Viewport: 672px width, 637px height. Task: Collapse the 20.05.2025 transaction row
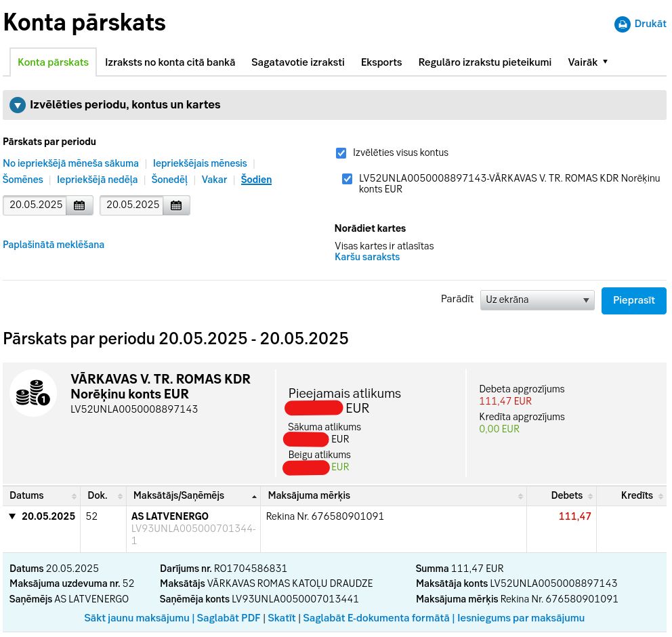point(12,516)
